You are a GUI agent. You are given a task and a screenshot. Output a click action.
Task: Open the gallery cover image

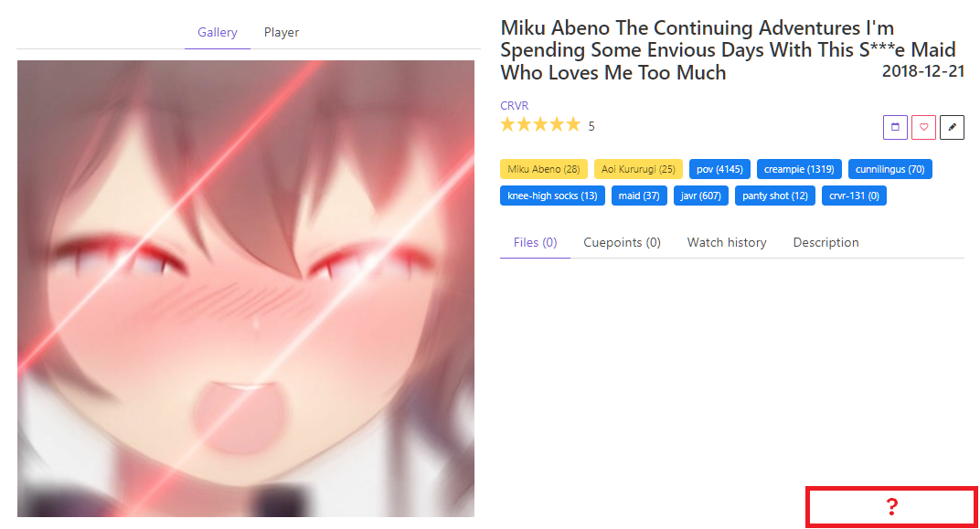point(246,289)
